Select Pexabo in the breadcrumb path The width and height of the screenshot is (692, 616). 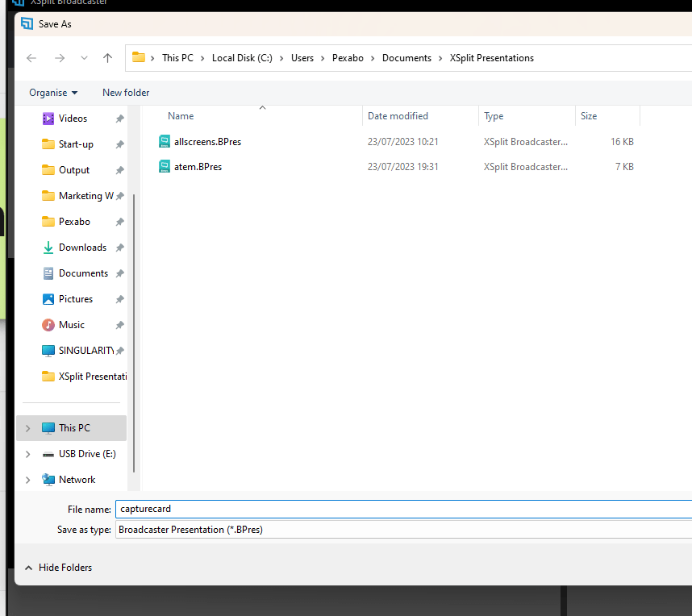(348, 58)
